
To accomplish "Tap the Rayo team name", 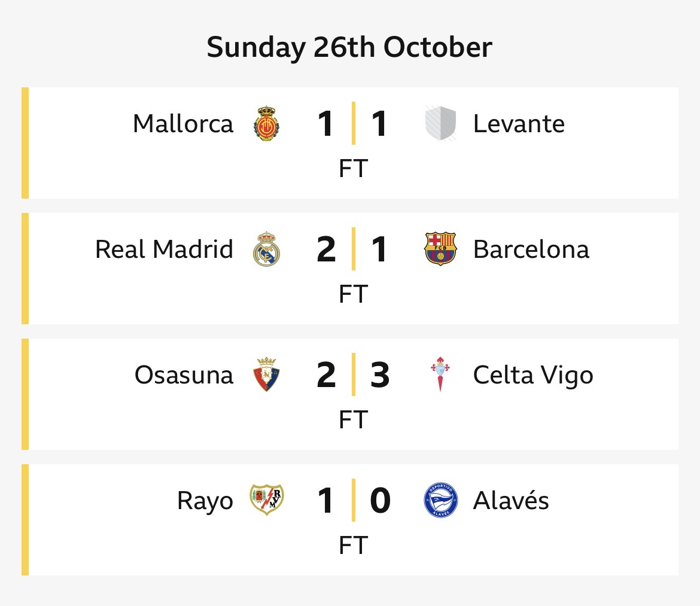I will (x=205, y=501).
